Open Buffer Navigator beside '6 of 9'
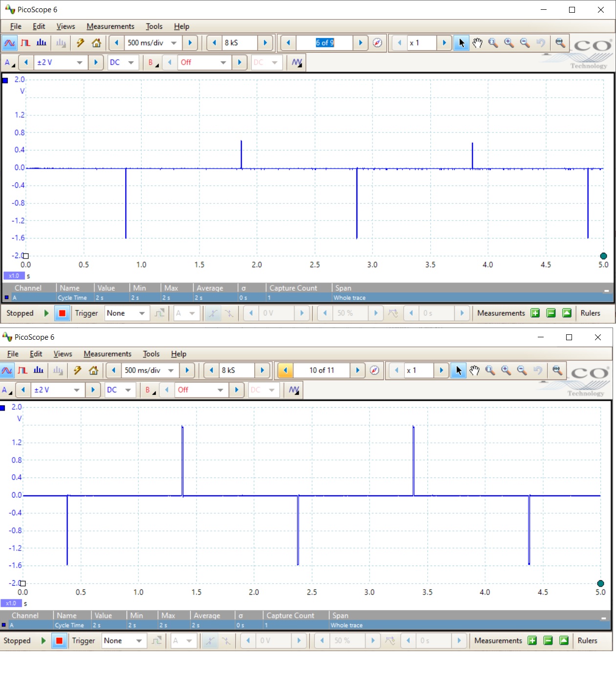The height and width of the screenshot is (700, 616). coord(377,43)
